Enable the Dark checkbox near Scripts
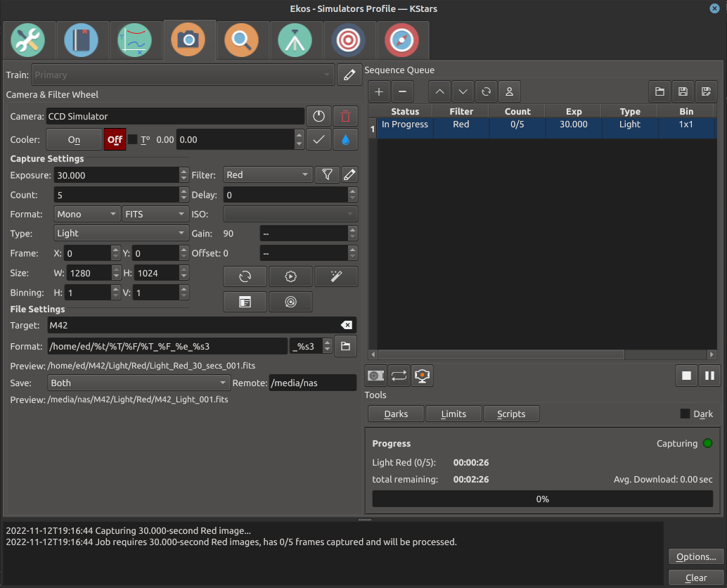727x588 pixels. point(684,414)
